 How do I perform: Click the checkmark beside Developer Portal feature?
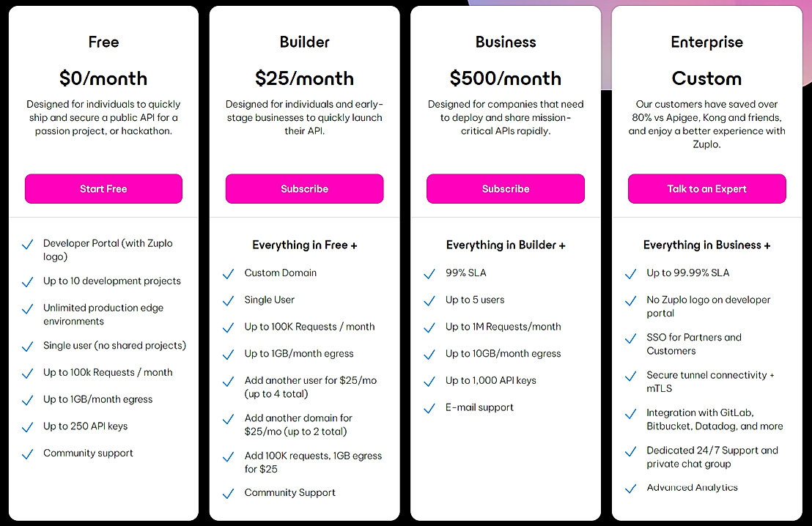click(x=27, y=243)
